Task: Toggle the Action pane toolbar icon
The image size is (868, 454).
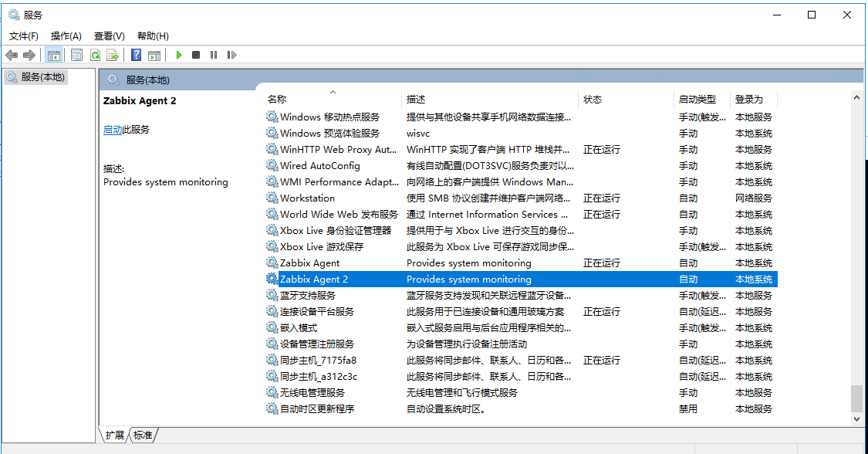Action: pos(154,55)
